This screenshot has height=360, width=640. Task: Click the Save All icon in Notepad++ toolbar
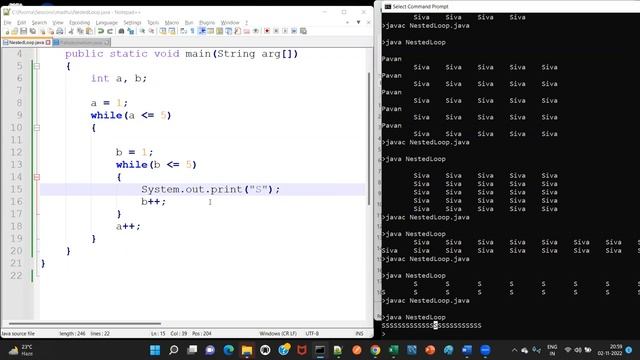coord(33,31)
